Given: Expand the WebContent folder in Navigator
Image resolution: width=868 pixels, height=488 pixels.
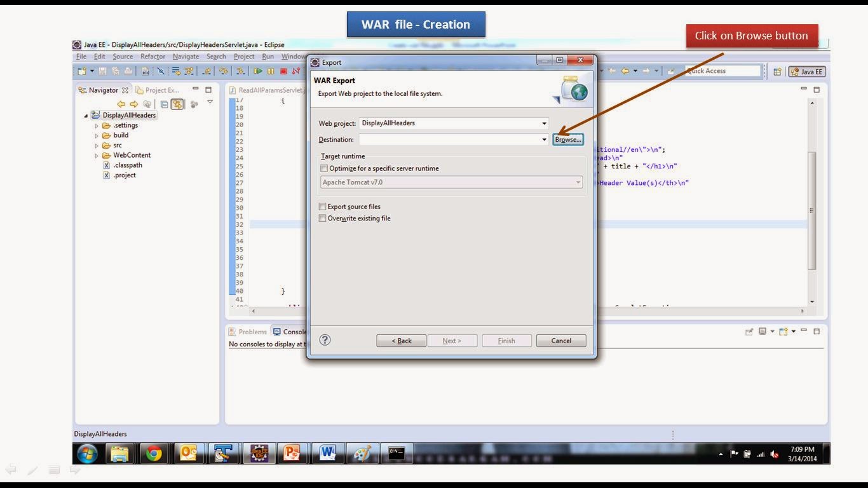Looking at the screenshot, I should click(97, 154).
